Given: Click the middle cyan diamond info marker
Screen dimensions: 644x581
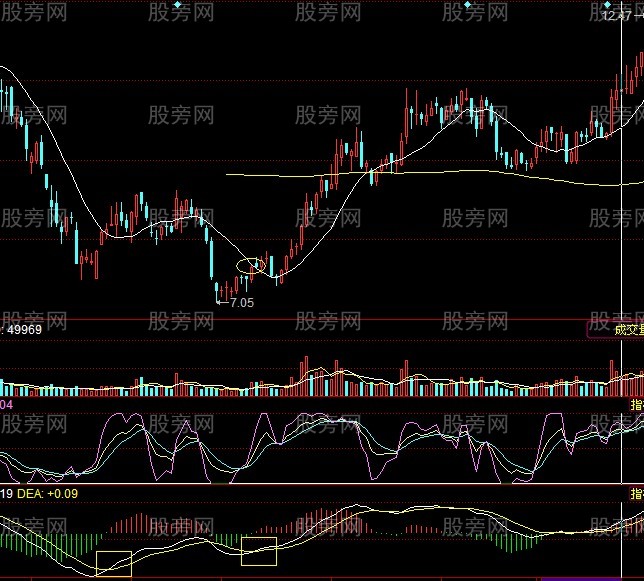Looking at the screenshot, I should pos(467,5).
